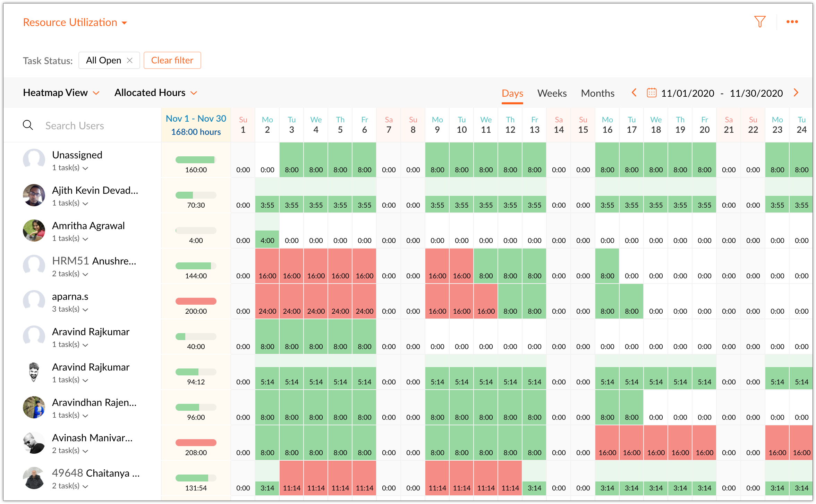
Task: Go to next date range arrow
Action: (796, 93)
